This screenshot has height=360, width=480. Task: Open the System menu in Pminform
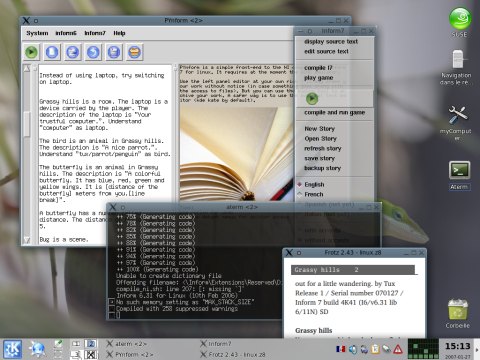coord(37,33)
